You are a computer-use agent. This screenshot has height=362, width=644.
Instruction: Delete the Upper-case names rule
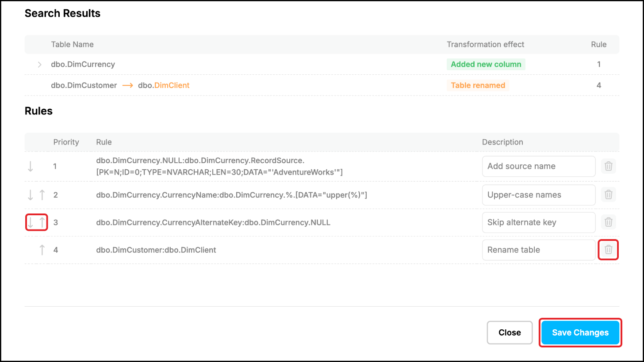(609, 194)
